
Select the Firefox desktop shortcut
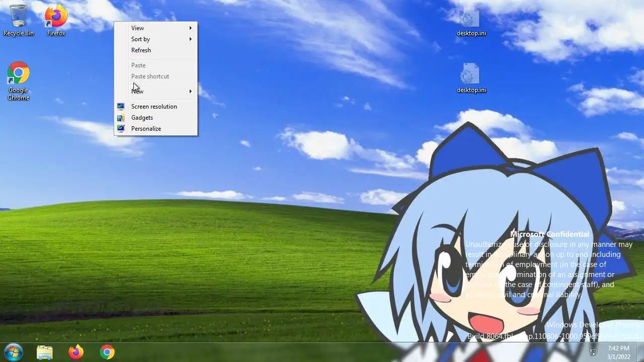point(56,21)
